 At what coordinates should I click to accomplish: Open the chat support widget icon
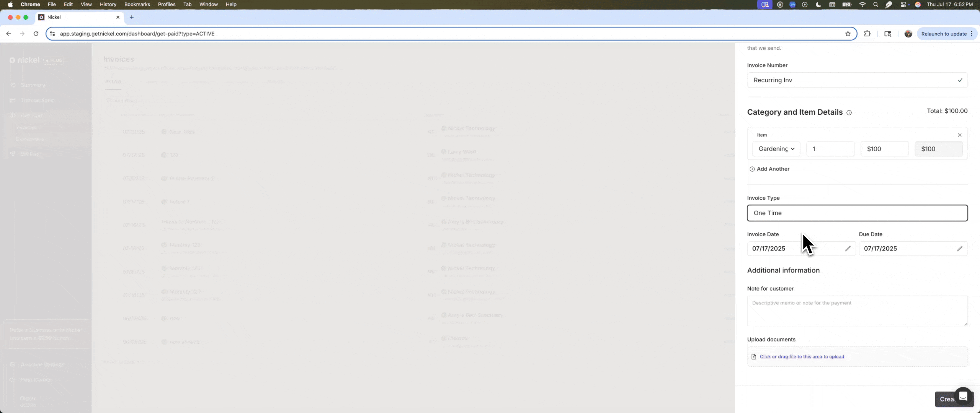click(963, 396)
